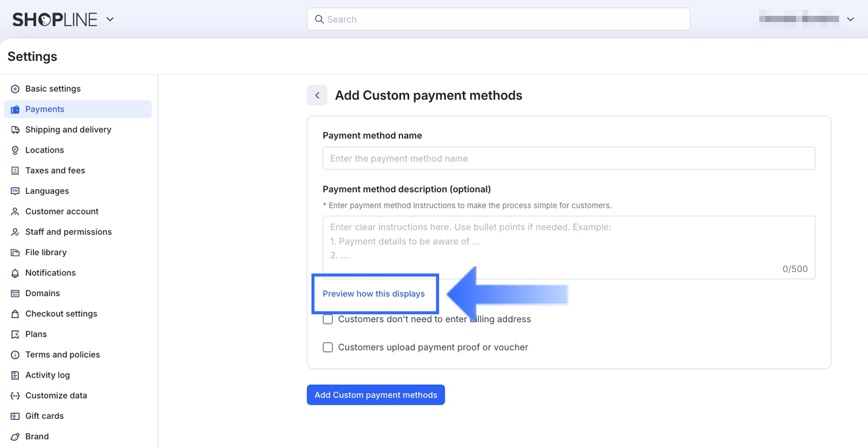Click the Shipping and delivery truck icon

point(15,130)
